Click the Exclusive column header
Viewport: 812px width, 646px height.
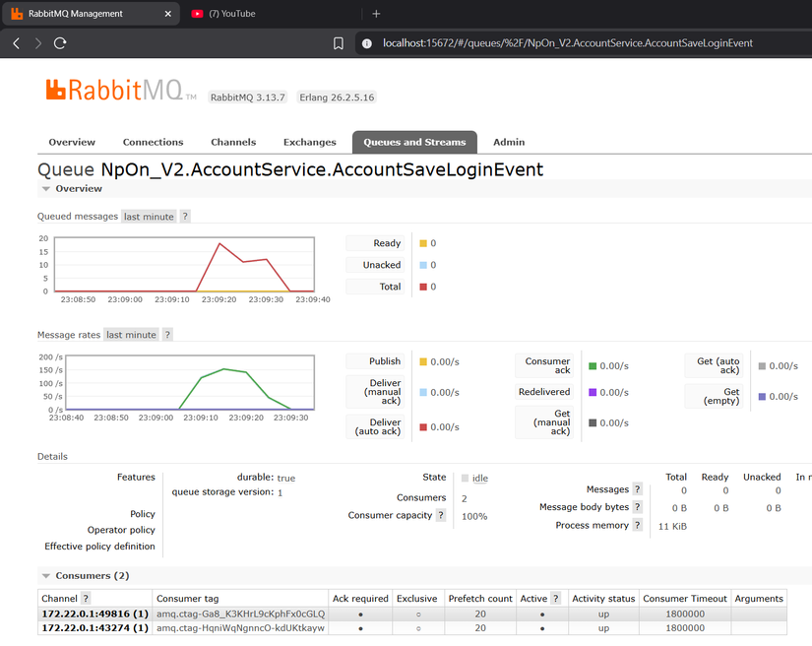coord(417,599)
